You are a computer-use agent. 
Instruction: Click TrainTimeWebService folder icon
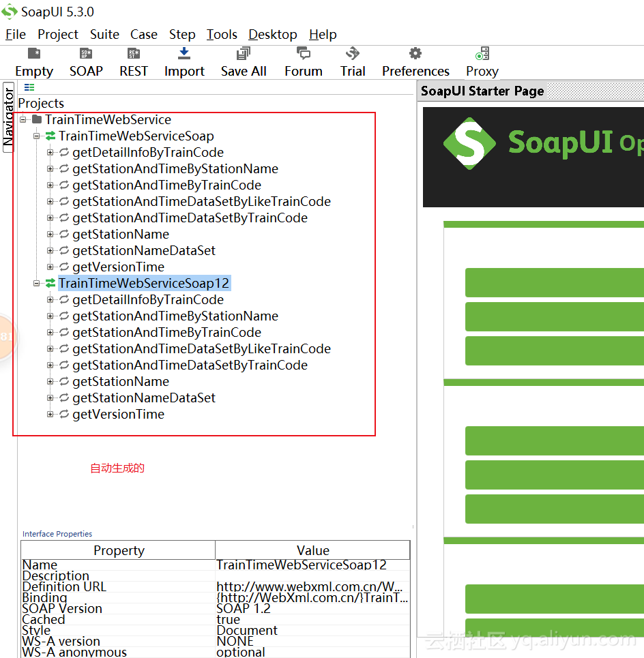(37, 119)
